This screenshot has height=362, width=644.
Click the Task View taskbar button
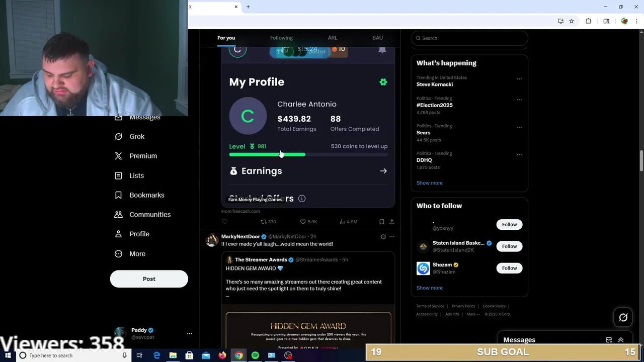[x=139, y=355]
